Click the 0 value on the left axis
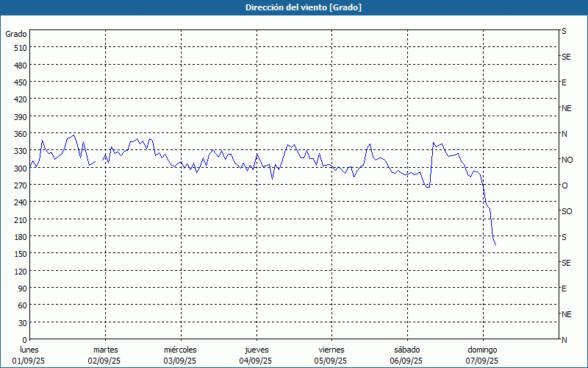Image resolution: width=588 pixels, height=368 pixels. coord(25,340)
